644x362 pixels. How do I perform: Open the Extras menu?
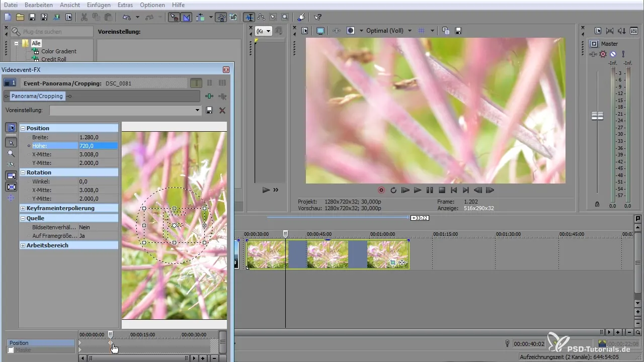[x=125, y=5]
